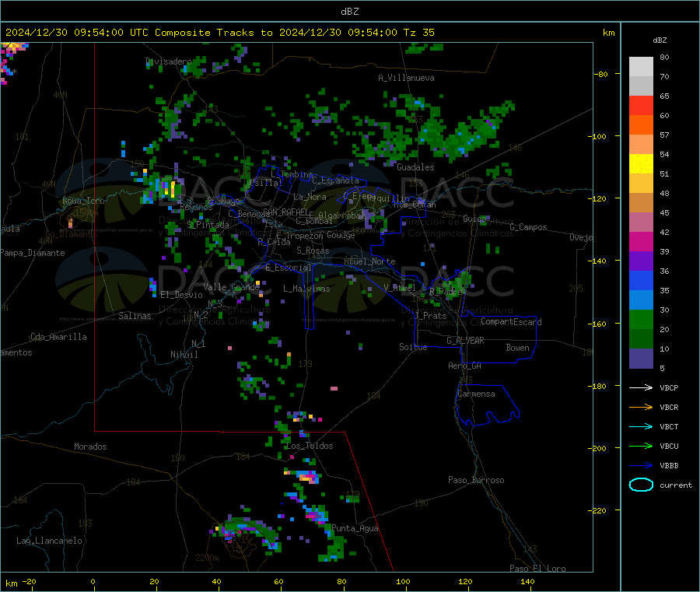Viewport: 700px width, 592px height.
Task: Click the 'VBCT' legend label
Action: coord(669,427)
